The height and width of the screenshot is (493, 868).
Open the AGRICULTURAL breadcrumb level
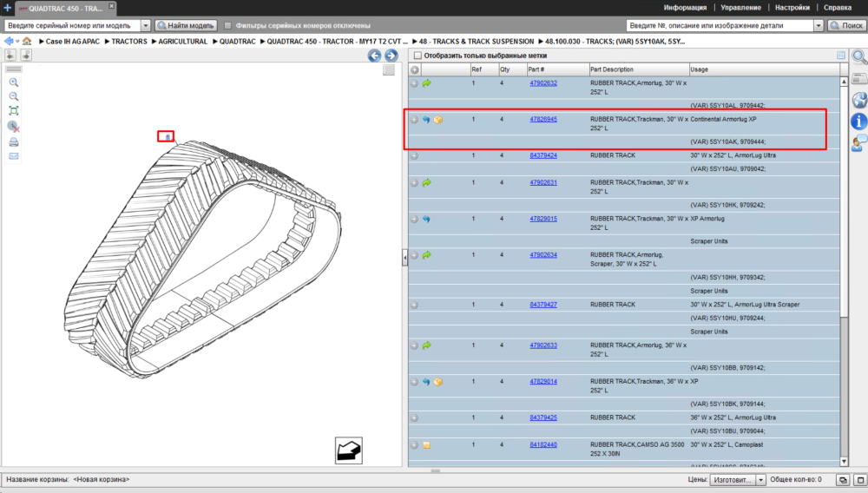(x=182, y=42)
